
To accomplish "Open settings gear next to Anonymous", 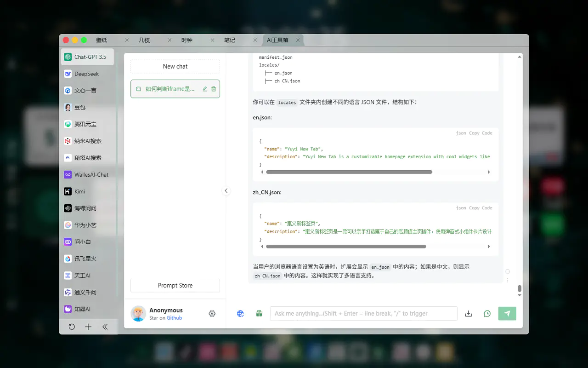I will click(212, 314).
